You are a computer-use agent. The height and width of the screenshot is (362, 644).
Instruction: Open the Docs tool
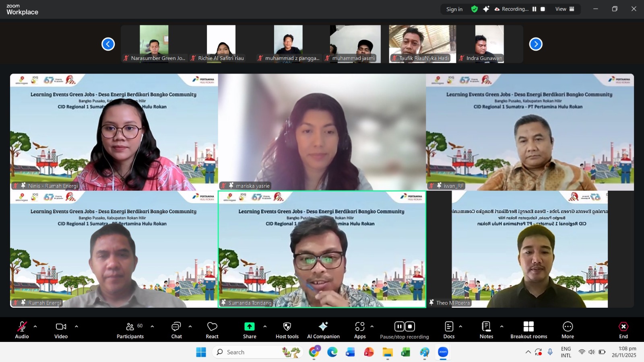coord(449,330)
